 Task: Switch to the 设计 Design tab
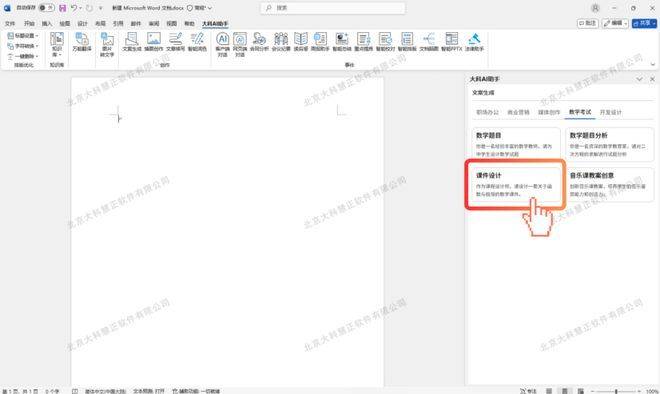[82, 24]
